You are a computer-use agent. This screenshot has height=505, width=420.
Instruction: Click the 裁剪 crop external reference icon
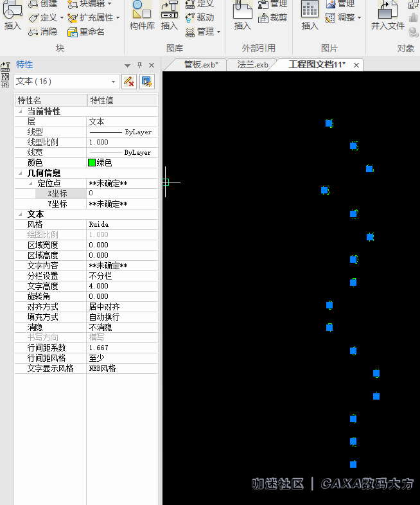pyautogui.click(x=264, y=18)
